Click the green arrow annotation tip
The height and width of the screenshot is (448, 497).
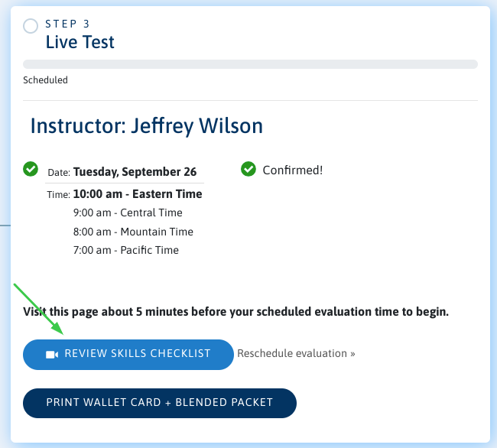[63, 333]
